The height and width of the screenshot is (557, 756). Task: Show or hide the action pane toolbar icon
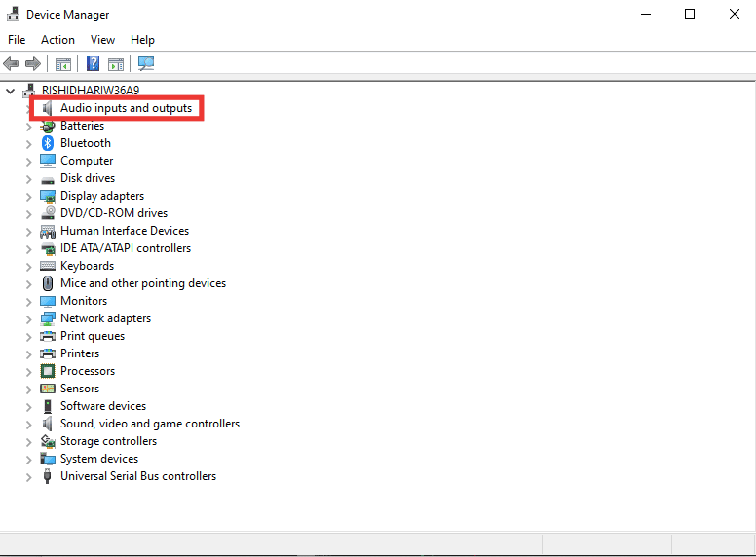(116, 63)
